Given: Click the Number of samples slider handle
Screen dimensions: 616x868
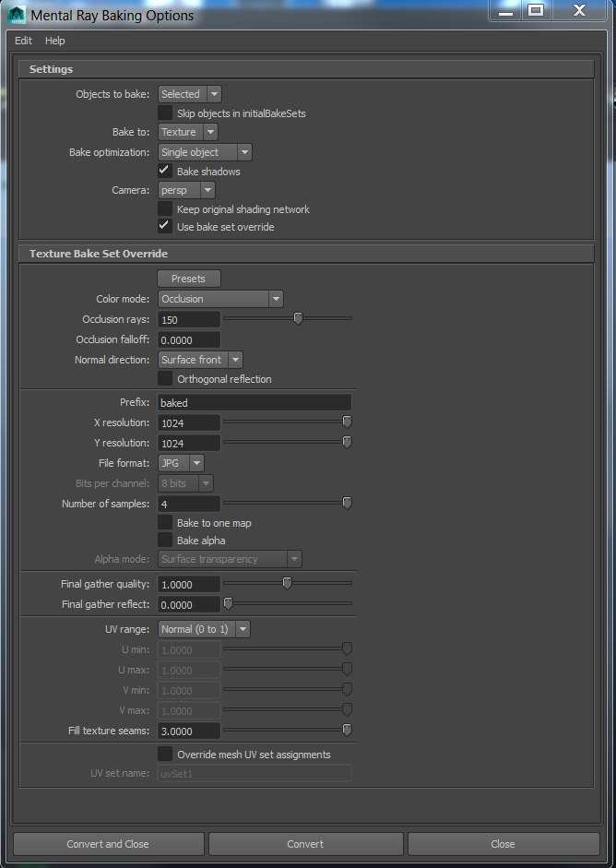Looking at the screenshot, I should [x=347, y=503].
